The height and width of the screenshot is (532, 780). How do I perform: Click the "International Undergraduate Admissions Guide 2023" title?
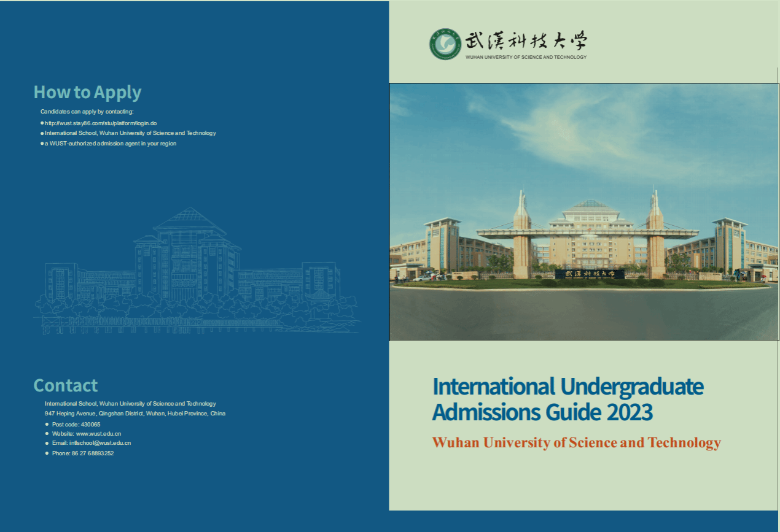point(567,399)
